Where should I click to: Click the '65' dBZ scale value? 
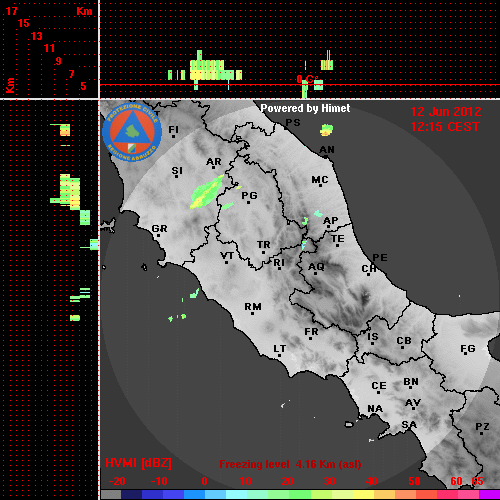(x=477, y=481)
